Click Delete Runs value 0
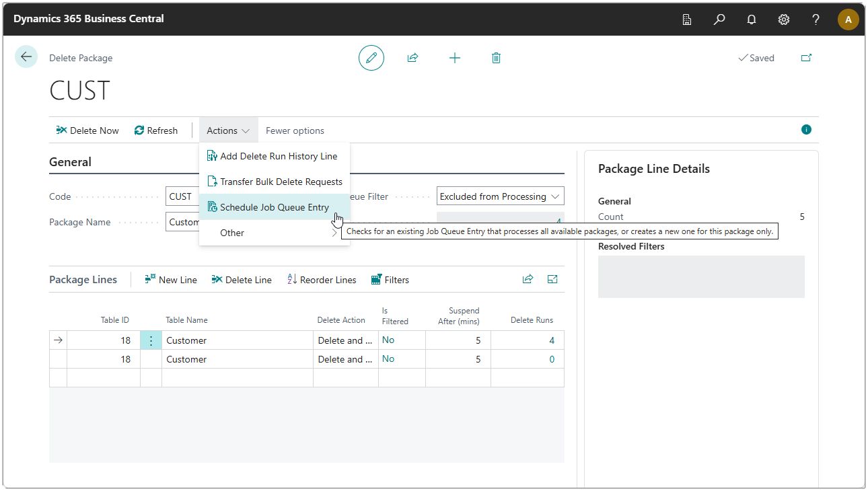This screenshot has width=868, height=491. coord(552,359)
